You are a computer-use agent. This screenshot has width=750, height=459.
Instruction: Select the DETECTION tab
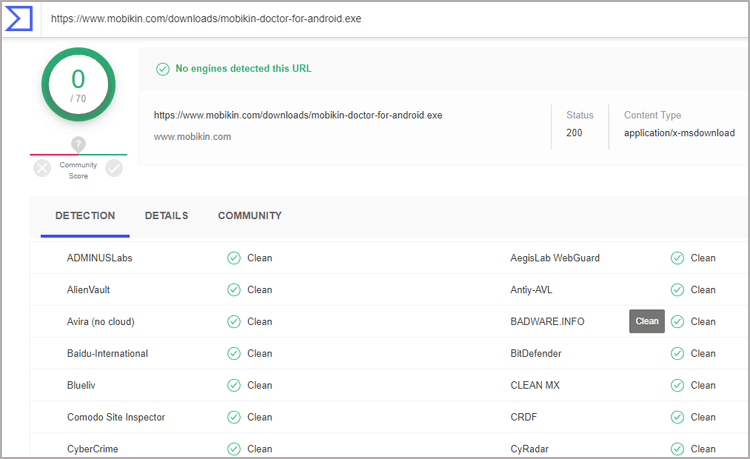[x=85, y=216]
